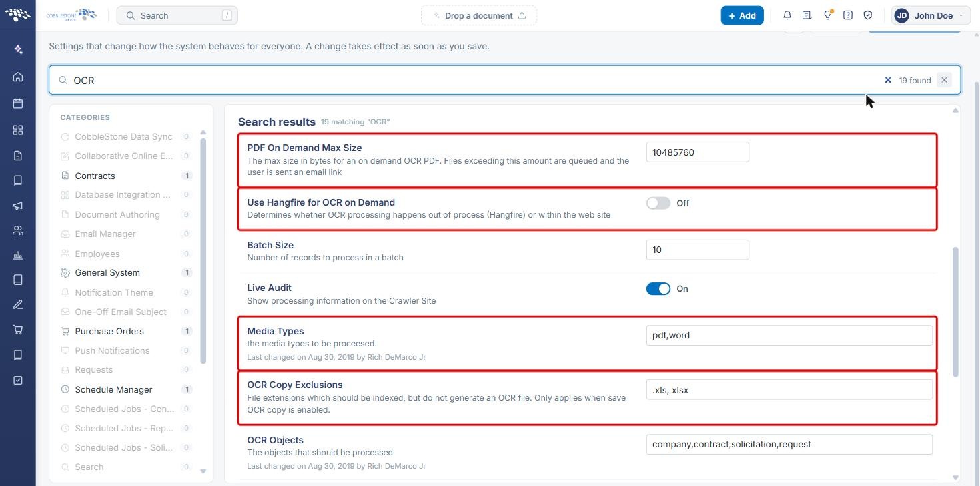The height and width of the screenshot is (486, 980).
Task: Open the checkmark tasks icon in sidebar
Action: [x=18, y=380]
